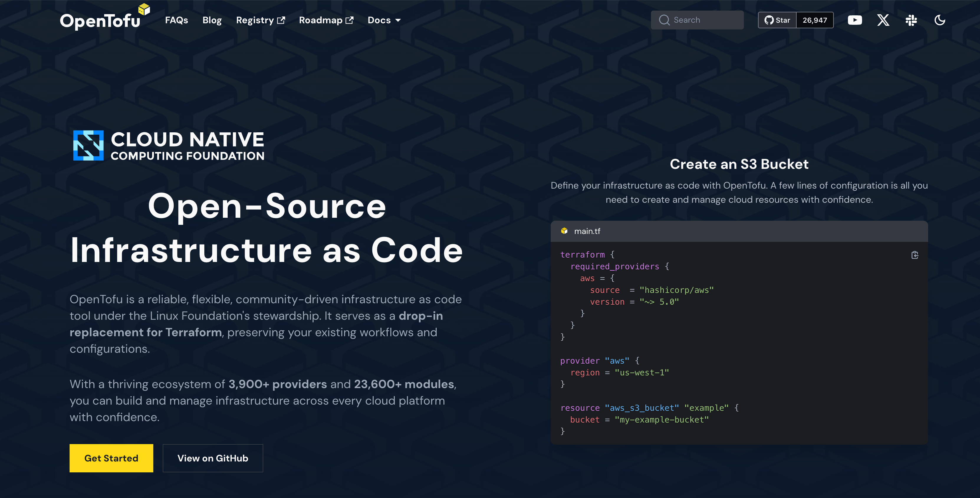Click the View on GitHub button
The image size is (980, 498).
(213, 458)
